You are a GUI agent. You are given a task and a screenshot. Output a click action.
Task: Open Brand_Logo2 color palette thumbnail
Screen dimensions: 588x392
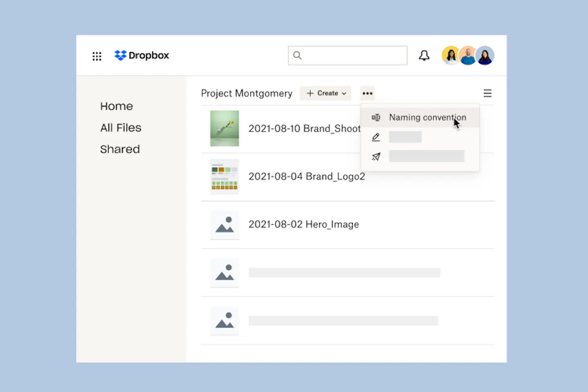(224, 177)
